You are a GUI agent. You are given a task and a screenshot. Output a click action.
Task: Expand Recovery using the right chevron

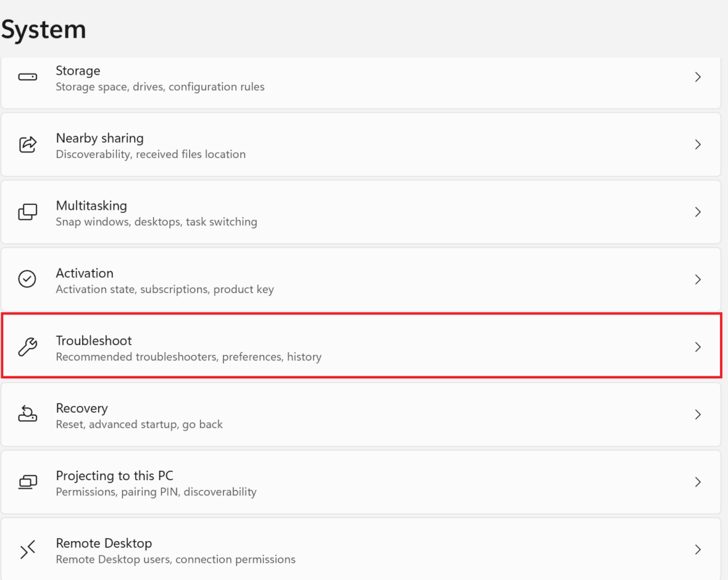click(x=698, y=415)
